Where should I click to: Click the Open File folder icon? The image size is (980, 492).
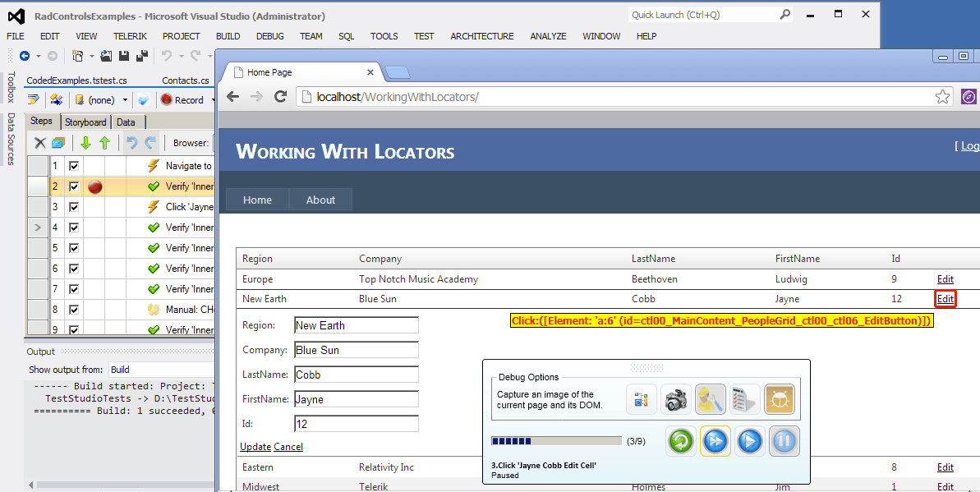click(106, 57)
